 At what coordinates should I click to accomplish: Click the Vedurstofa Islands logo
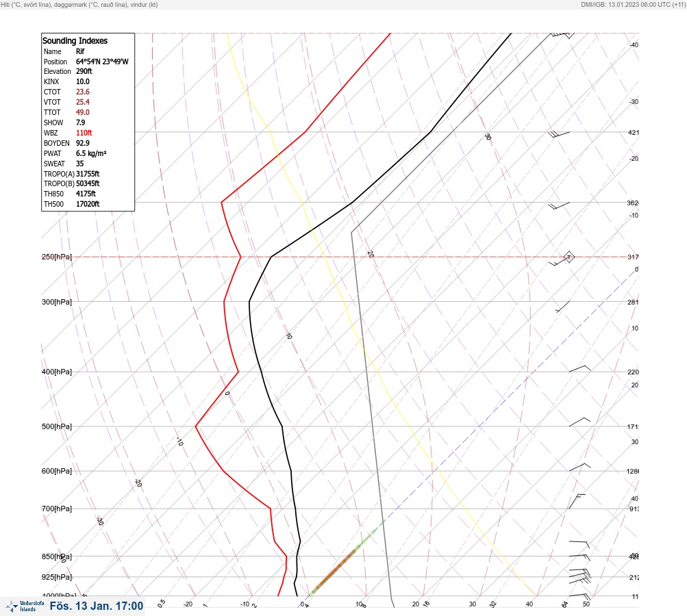(x=25, y=606)
